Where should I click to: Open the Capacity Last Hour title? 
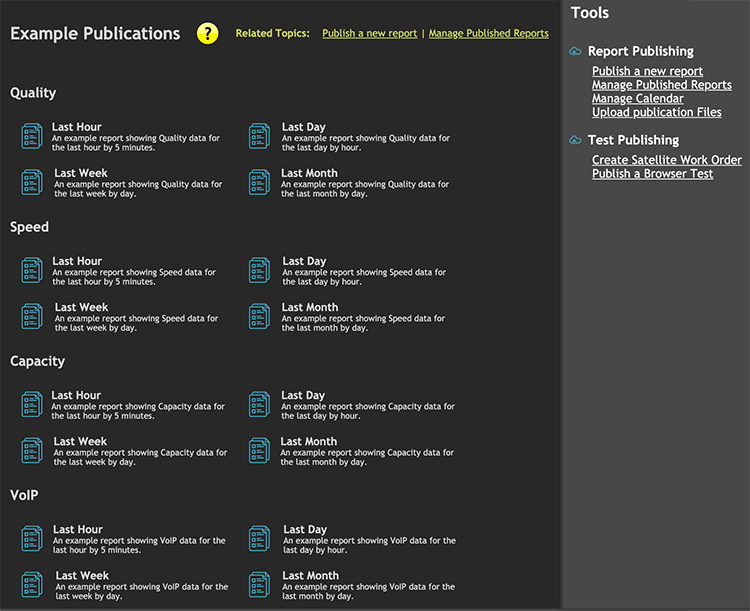pyautogui.click(x=76, y=396)
